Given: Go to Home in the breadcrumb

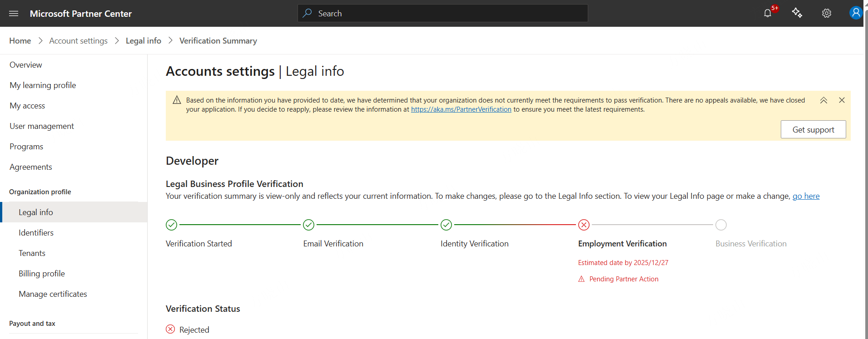Looking at the screenshot, I should 20,41.
